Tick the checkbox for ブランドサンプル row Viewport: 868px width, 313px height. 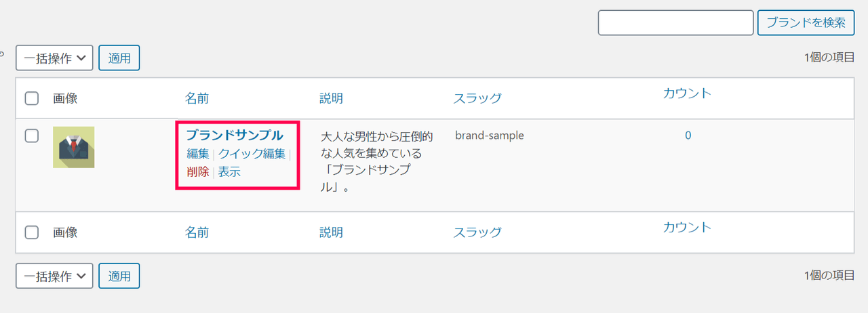coord(31,135)
